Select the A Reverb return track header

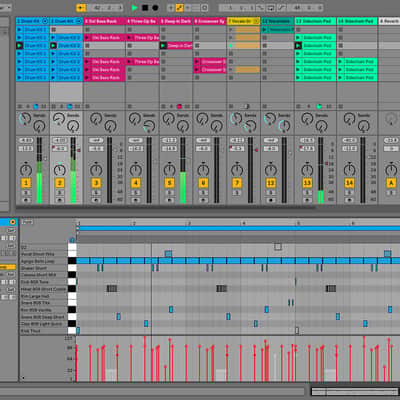pyautogui.click(x=389, y=21)
